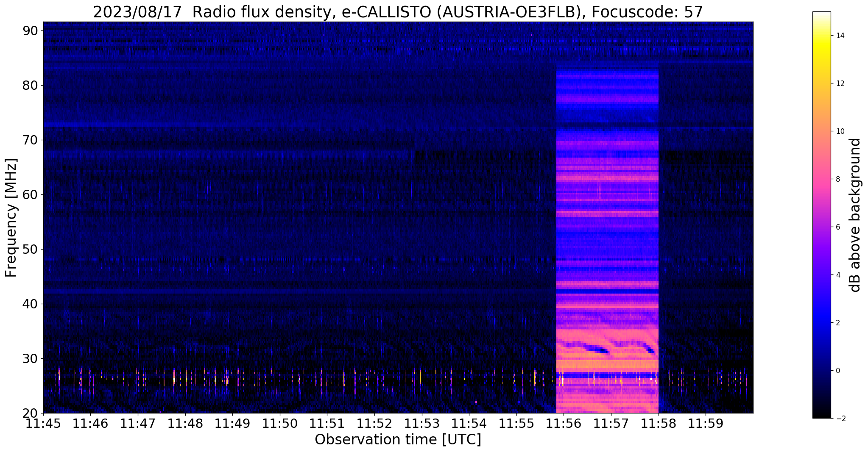Click the y-axis tick label 20
Screen dimensions: 868x452
point(30,413)
